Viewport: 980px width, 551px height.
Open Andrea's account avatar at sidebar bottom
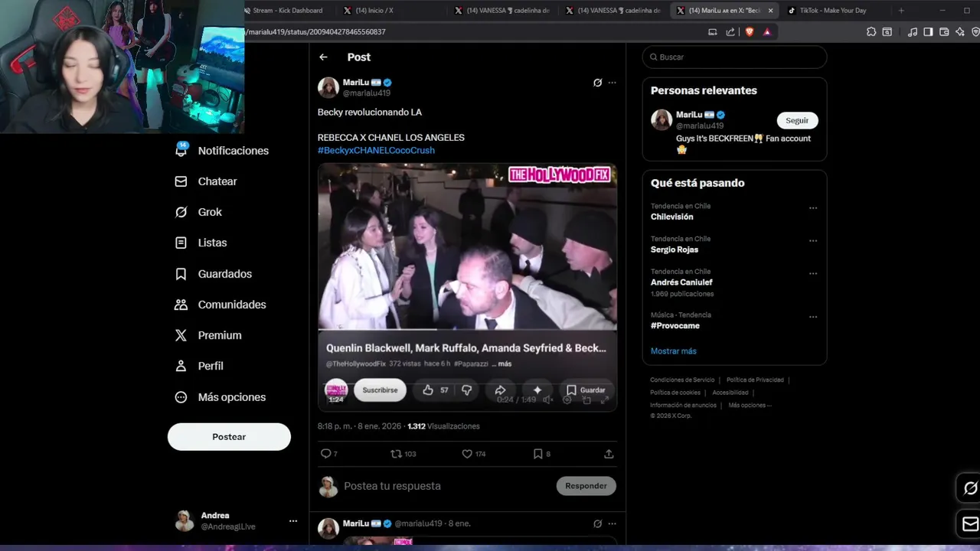click(185, 521)
